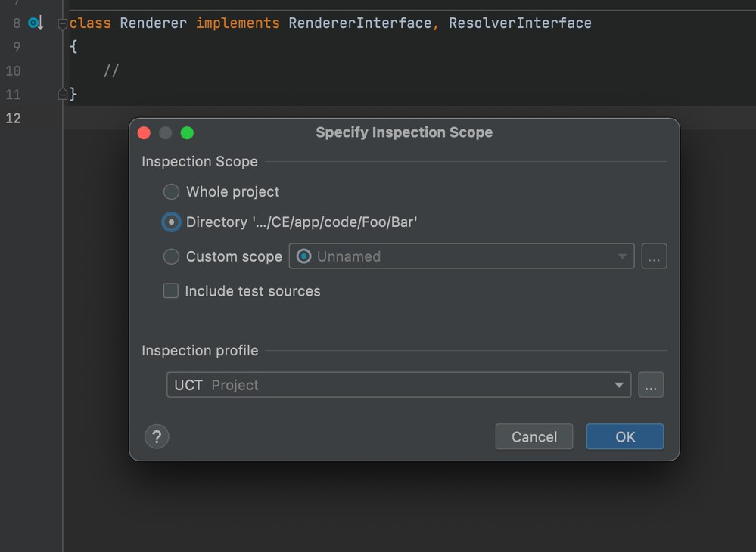Place cursor on the Renderer class name
This screenshot has height=552, width=756.
click(x=153, y=23)
